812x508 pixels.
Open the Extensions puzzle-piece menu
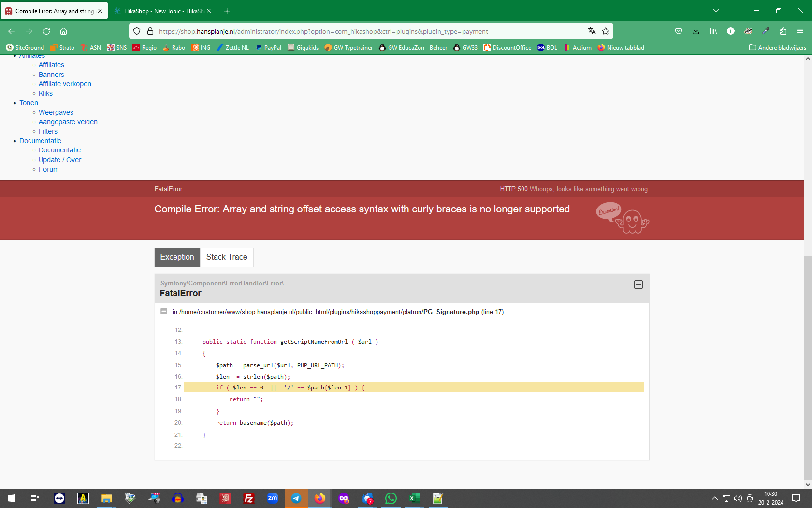pyautogui.click(x=783, y=31)
